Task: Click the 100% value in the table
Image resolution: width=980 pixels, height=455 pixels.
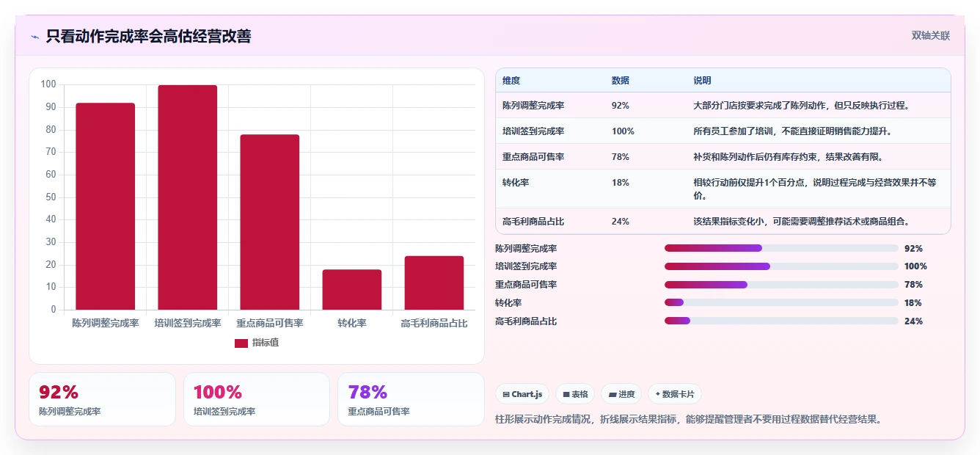Action: tap(624, 131)
